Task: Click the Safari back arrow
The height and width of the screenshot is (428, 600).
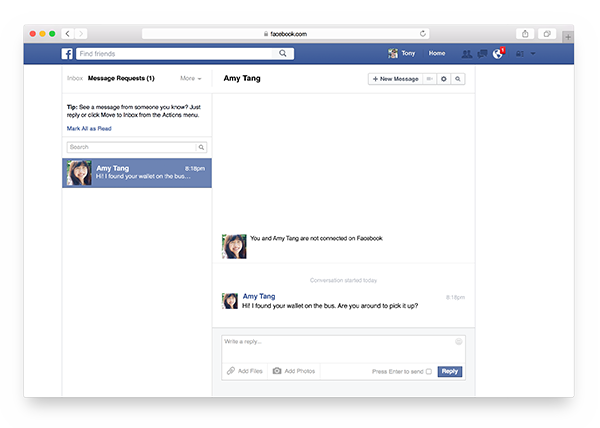Action: [68, 34]
